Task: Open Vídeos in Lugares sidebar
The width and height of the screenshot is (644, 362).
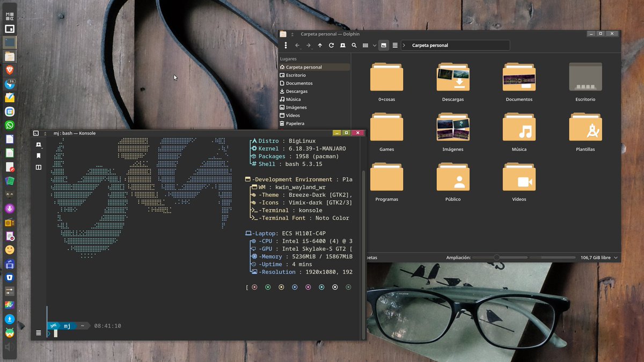Action: tap(314, 115)
